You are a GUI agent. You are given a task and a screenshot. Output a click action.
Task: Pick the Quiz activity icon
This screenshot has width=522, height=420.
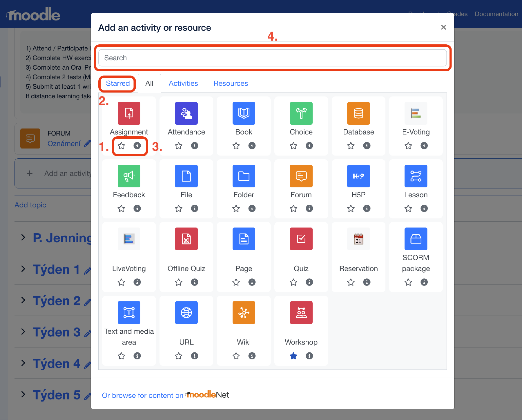point(301,239)
